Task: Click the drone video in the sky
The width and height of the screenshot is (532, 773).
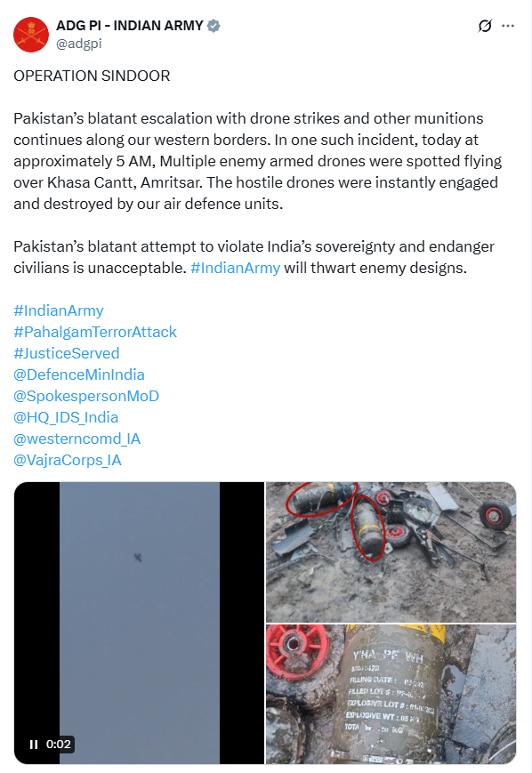Action: (x=139, y=624)
